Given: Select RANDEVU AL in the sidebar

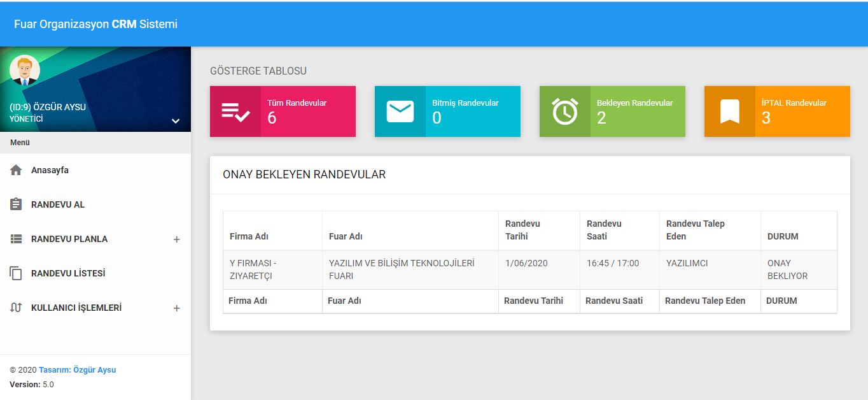Looking at the screenshot, I should point(57,204).
